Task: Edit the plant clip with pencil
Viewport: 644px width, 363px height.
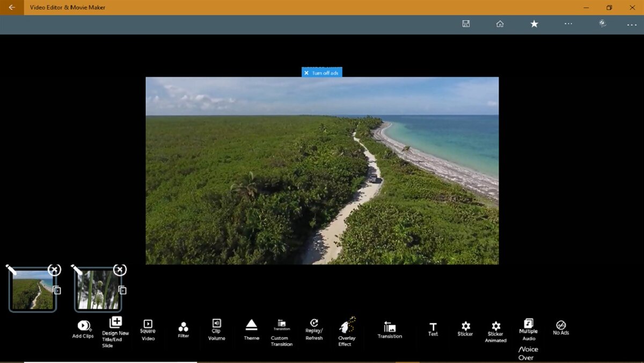Action: point(77,270)
